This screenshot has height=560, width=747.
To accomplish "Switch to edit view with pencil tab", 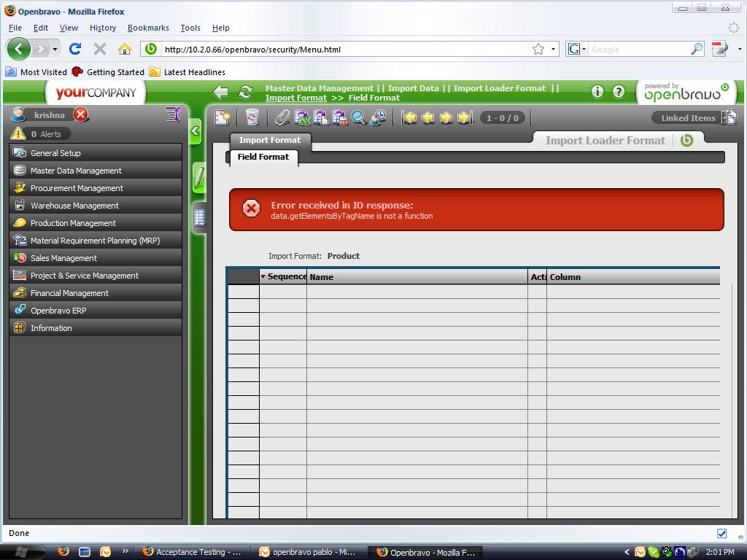I will (x=198, y=178).
